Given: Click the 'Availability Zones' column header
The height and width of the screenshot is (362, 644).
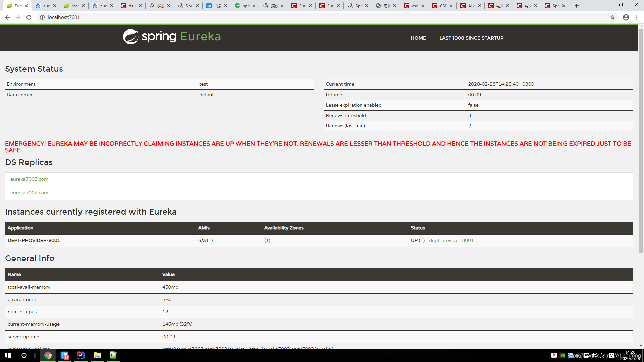Looking at the screenshot, I should tap(283, 228).
